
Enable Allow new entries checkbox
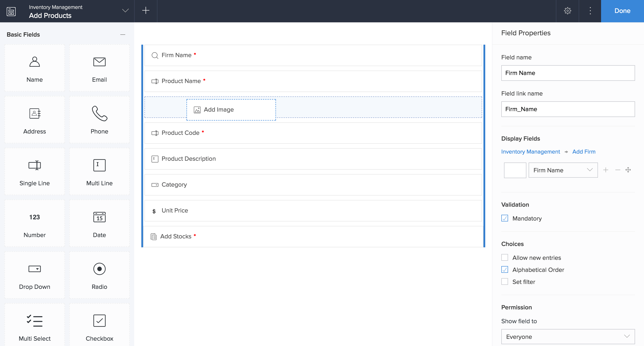pyautogui.click(x=504, y=258)
